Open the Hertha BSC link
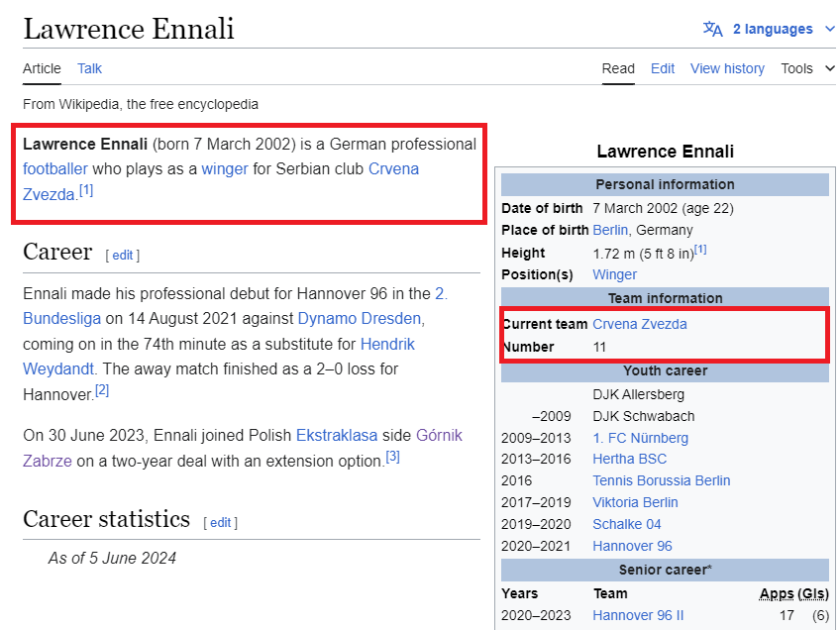Screen dimensions: 840x630 click(629, 459)
